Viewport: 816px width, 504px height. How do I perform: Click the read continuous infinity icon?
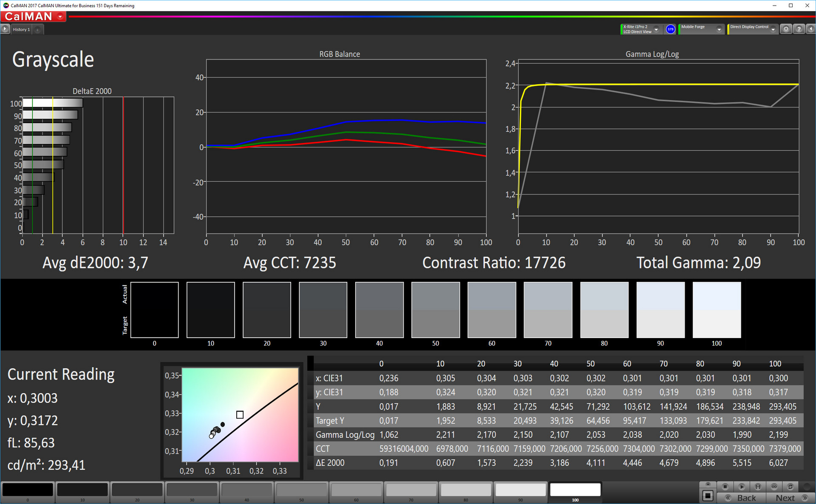pos(774,487)
